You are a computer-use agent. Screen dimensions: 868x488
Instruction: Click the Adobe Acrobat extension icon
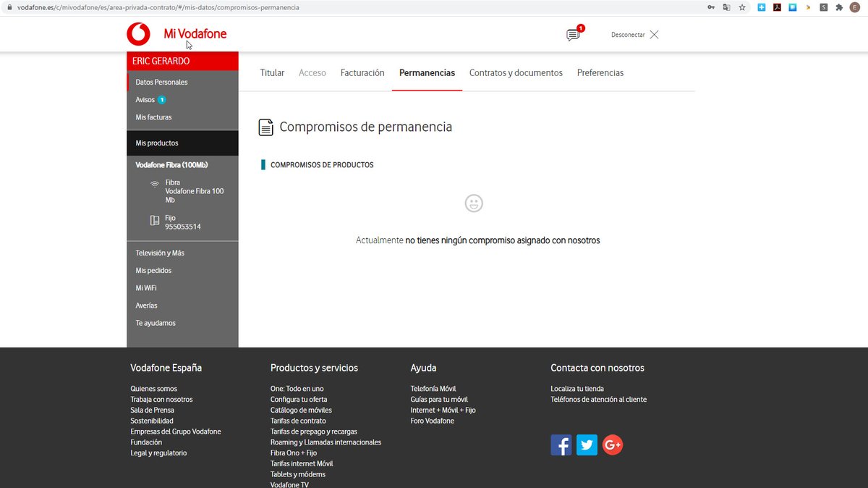(x=777, y=7)
